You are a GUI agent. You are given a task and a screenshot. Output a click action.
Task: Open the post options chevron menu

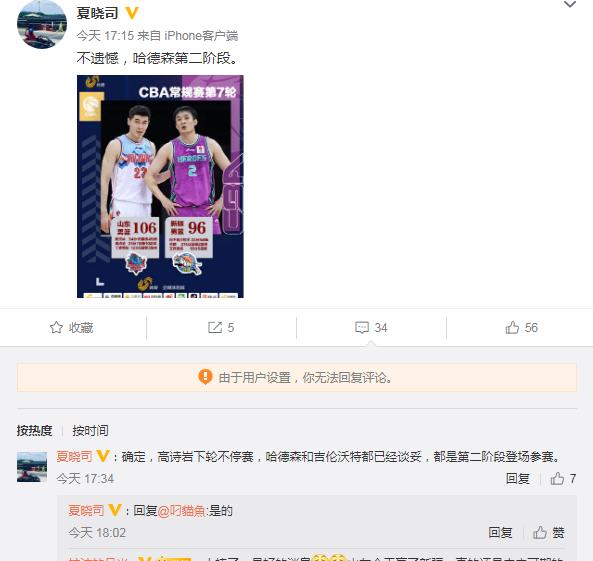(570, 5)
